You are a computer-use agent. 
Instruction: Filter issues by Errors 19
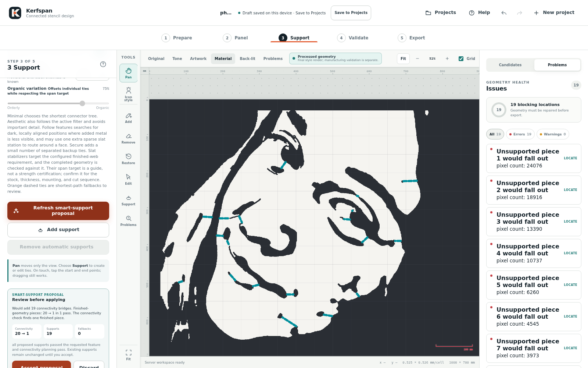[520, 134]
